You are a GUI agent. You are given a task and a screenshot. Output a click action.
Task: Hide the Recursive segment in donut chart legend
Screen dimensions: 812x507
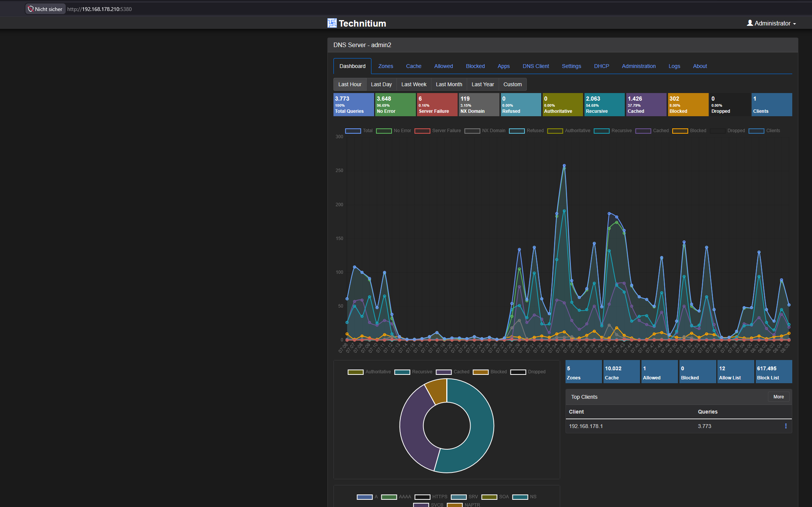click(x=413, y=372)
